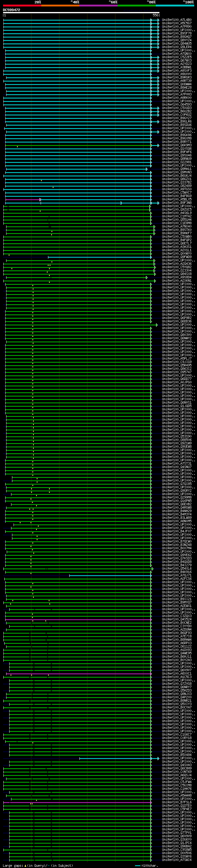Select hit label UniRef100_O82489
This screenshot has width=197, height=868.
pos(177,186)
